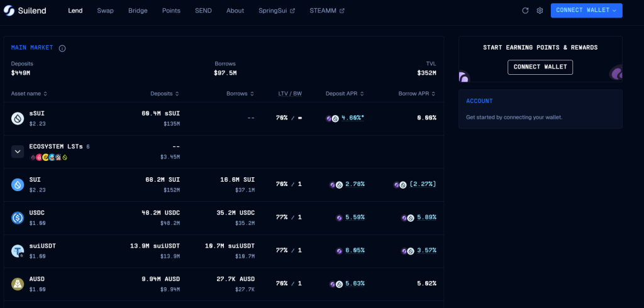Click the 68.2M SUI deposits cell
This screenshot has height=308, width=644.
point(163,180)
